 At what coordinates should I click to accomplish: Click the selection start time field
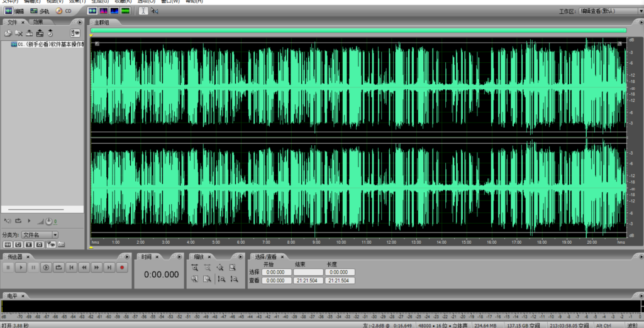pyautogui.click(x=277, y=272)
